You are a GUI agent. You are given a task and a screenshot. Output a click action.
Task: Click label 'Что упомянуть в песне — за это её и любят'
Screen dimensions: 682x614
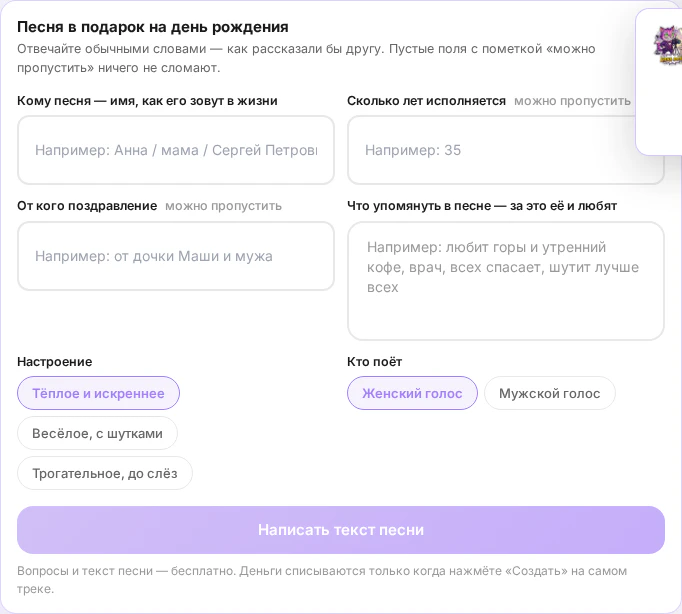point(482,206)
